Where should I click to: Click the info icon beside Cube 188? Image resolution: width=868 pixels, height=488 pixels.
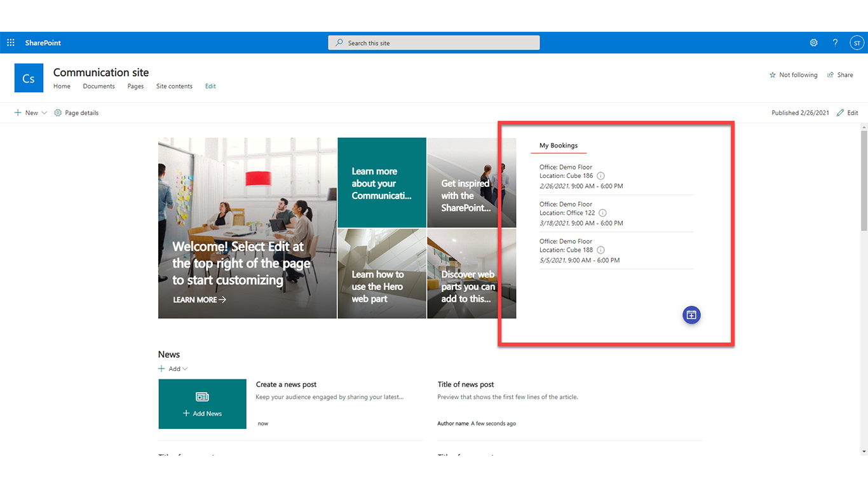click(x=600, y=250)
